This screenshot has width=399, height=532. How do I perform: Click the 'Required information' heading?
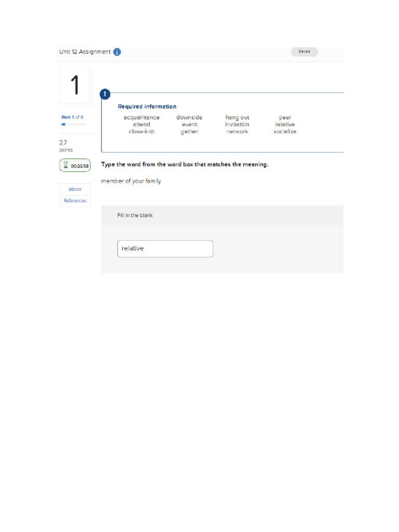pyautogui.click(x=147, y=107)
